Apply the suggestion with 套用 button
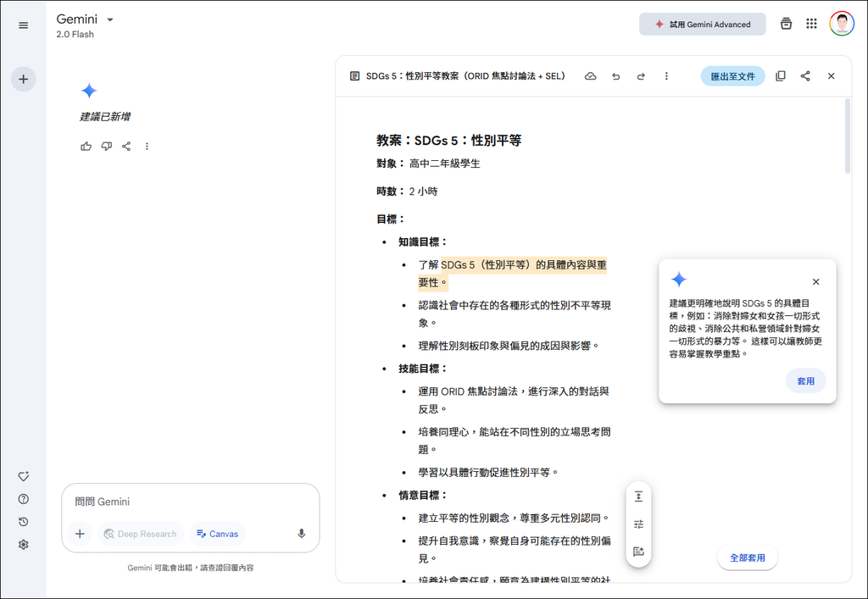Viewport: 868px width, 599px height. click(806, 381)
